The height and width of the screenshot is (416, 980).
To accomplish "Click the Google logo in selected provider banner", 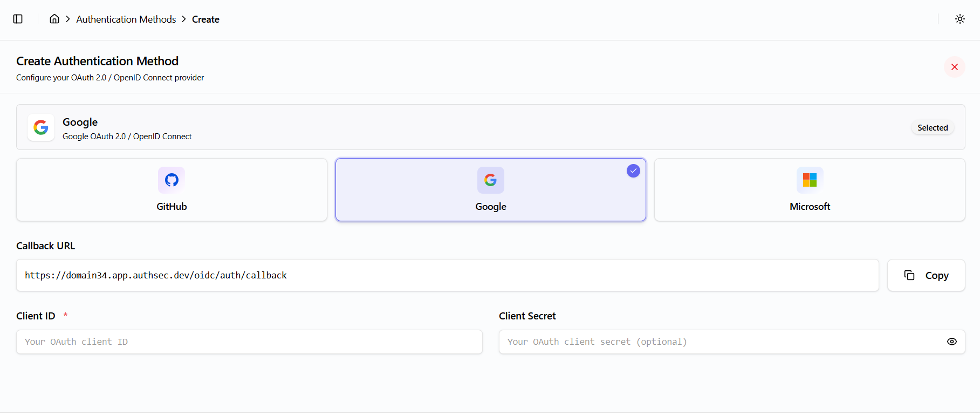I will [41, 127].
